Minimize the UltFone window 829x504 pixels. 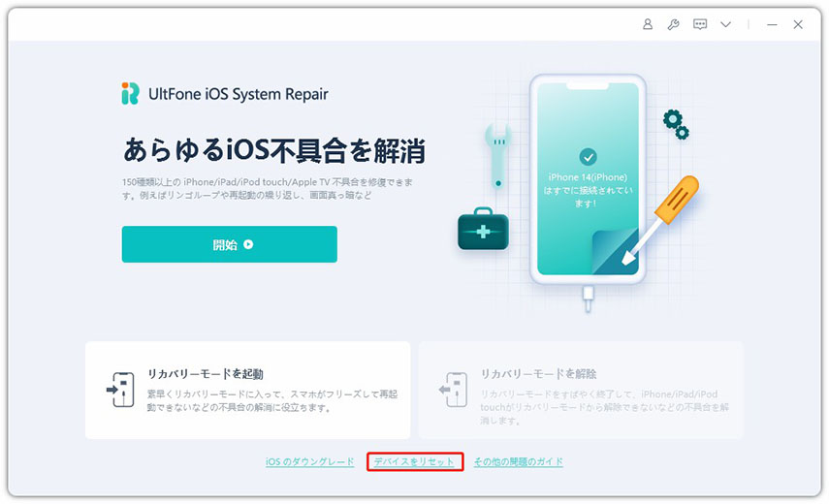[x=772, y=24]
